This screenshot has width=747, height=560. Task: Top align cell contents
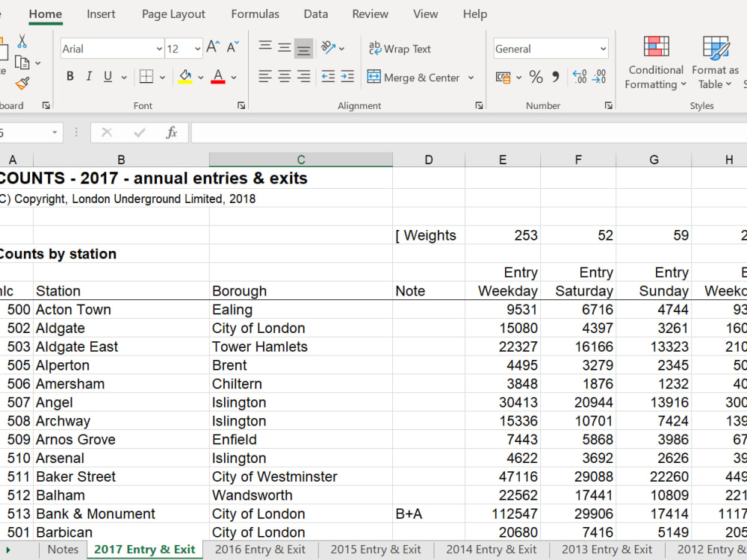click(265, 47)
